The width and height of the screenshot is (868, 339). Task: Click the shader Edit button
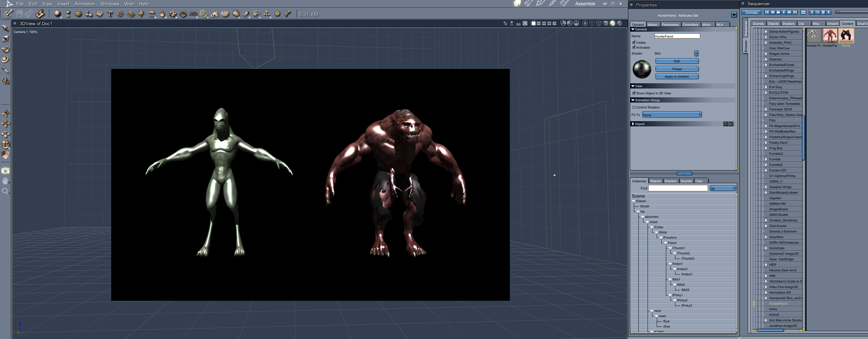677,61
